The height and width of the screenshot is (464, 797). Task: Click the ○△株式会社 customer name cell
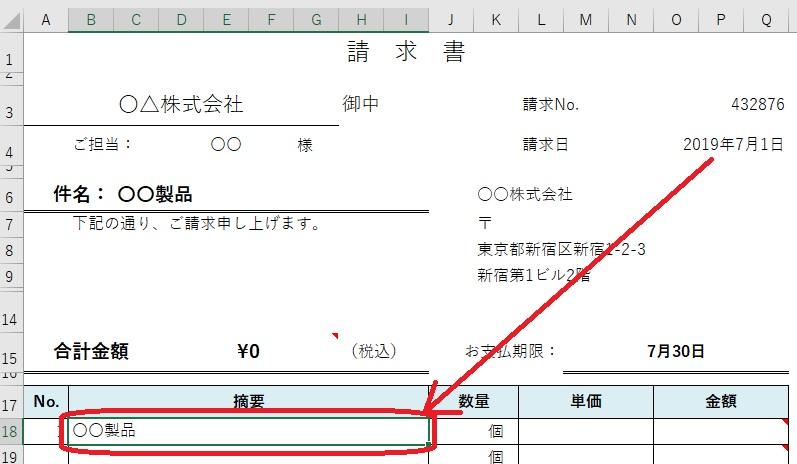pyautogui.click(x=181, y=105)
